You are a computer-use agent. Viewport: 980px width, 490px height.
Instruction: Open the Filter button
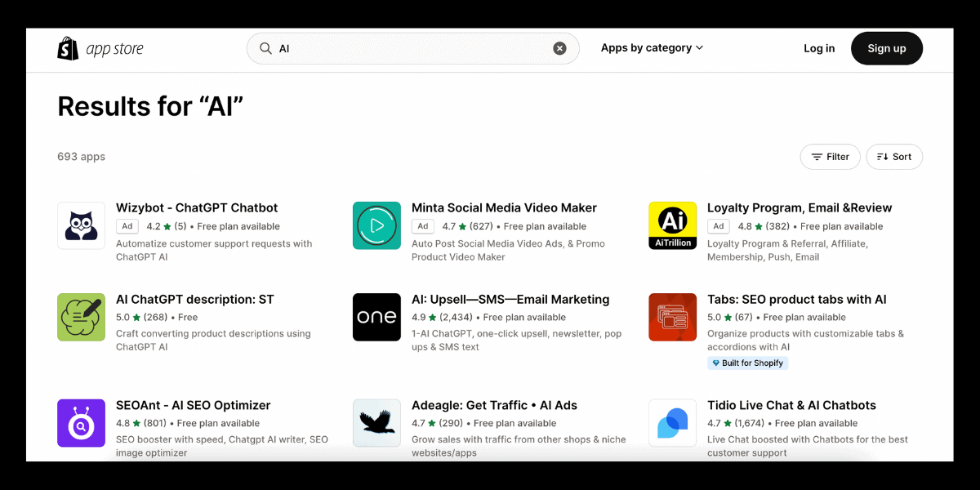click(x=830, y=157)
